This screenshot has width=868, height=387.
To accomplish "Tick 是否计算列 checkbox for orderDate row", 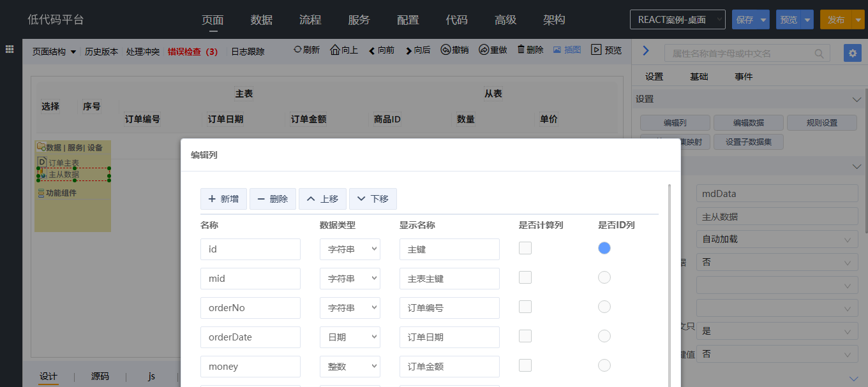I will click(525, 336).
